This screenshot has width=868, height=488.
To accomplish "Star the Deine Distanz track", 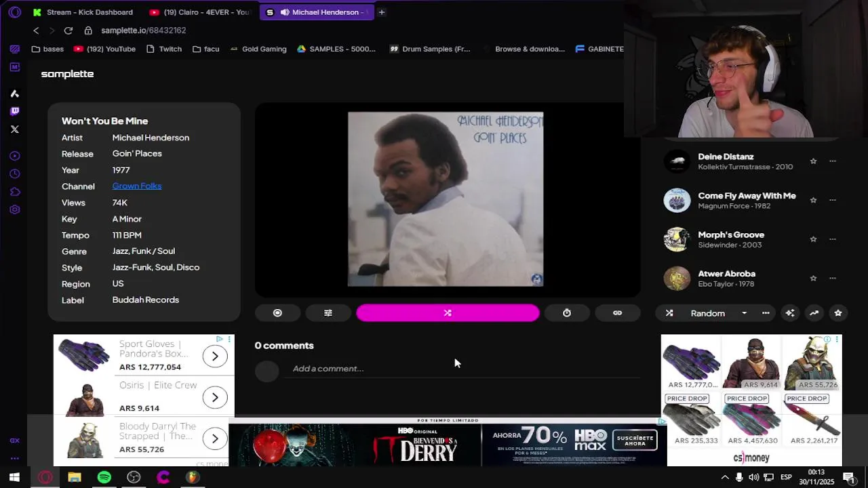I will point(813,161).
